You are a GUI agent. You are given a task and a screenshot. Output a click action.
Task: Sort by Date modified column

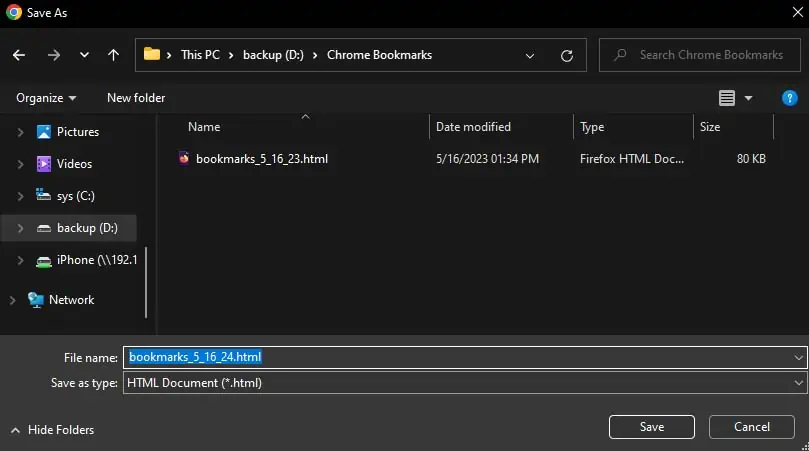(x=473, y=127)
